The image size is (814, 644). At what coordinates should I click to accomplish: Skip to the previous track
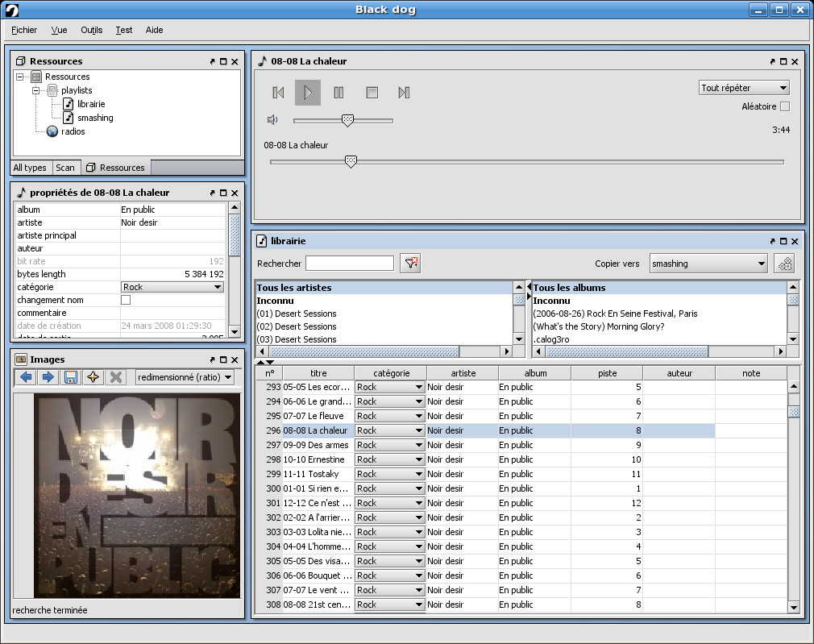pyautogui.click(x=278, y=93)
